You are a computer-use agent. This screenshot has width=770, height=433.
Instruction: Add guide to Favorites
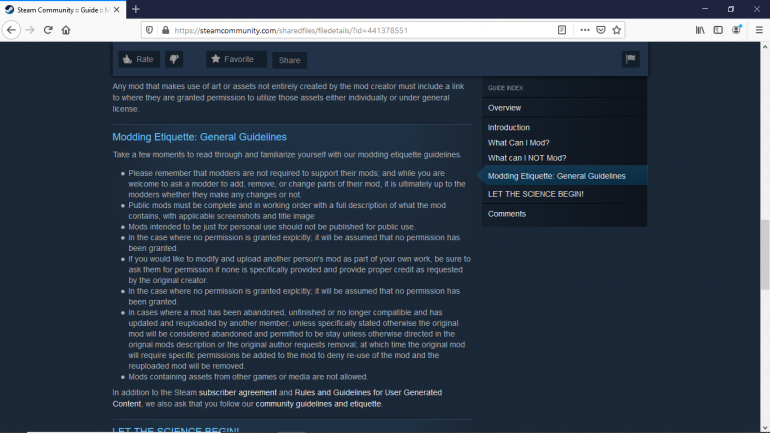click(x=236, y=59)
